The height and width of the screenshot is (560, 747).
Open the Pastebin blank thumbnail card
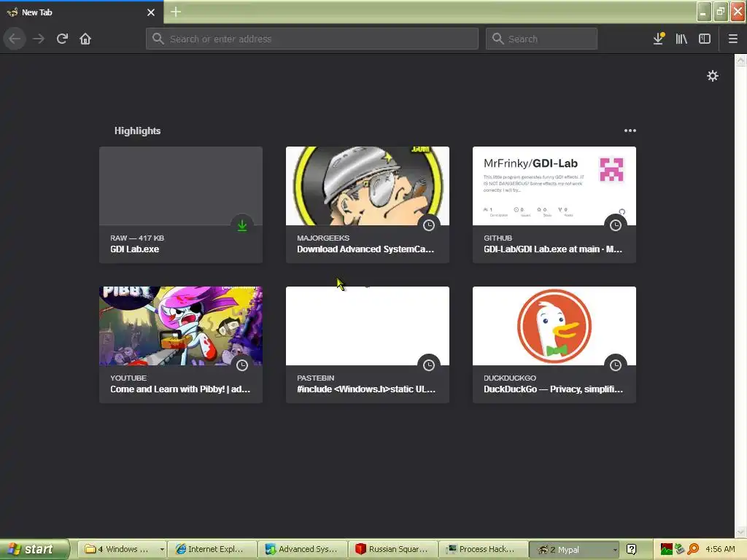tap(368, 326)
